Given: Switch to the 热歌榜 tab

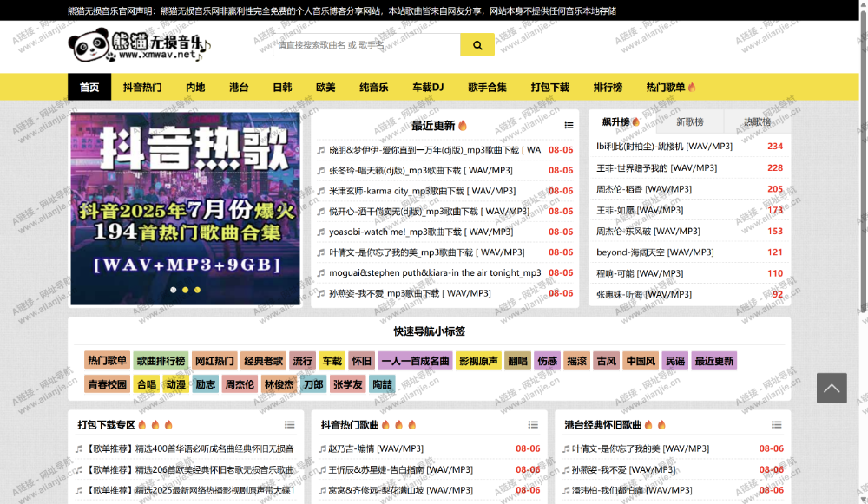Looking at the screenshot, I should click(757, 121).
